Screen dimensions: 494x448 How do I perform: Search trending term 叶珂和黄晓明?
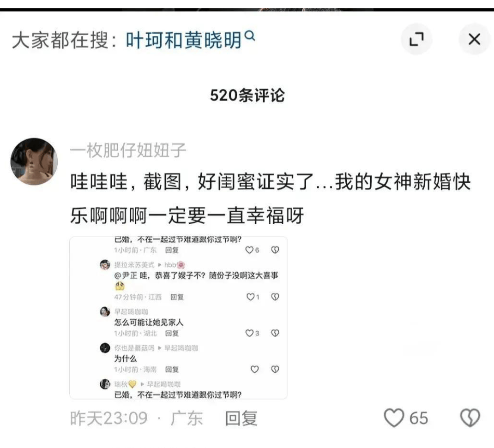(184, 40)
